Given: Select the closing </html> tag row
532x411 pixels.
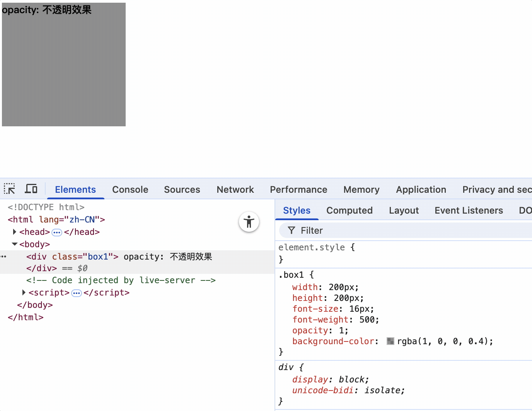Looking at the screenshot, I should (x=26, y=318).
